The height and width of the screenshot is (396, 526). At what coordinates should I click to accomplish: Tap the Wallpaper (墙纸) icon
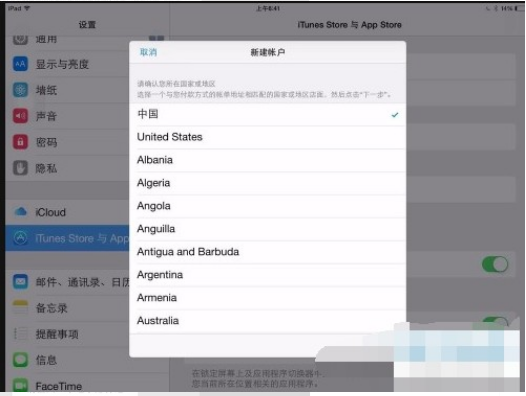coord(20,90)
